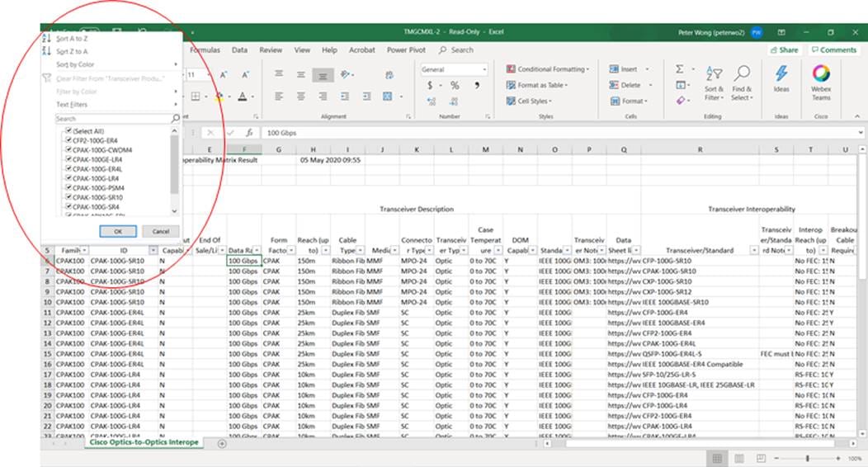This screenshot has width=868, height=467.
Task: Click the Center horizontal alignment icon
Action: [x=300, y=97]
